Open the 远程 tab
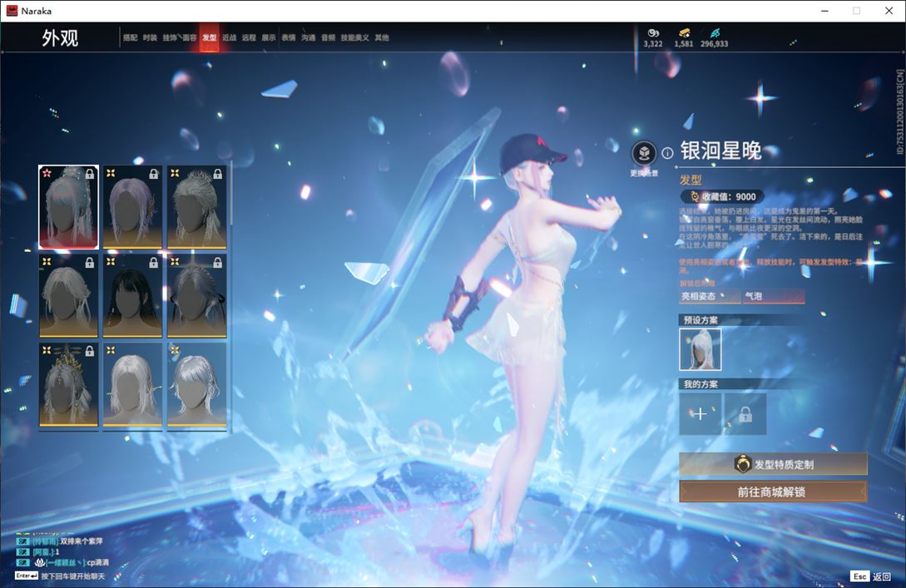This screenshot has height=588, width=906. coord(249,37)
